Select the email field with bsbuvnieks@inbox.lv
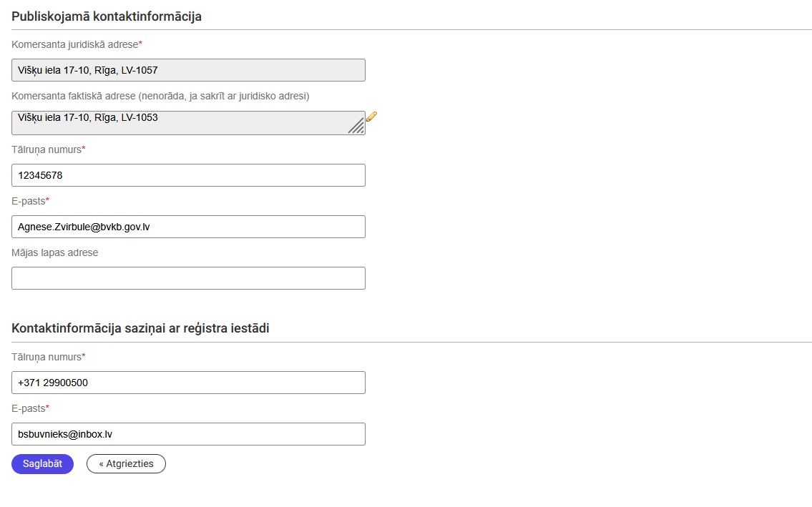 click(188, 434)
